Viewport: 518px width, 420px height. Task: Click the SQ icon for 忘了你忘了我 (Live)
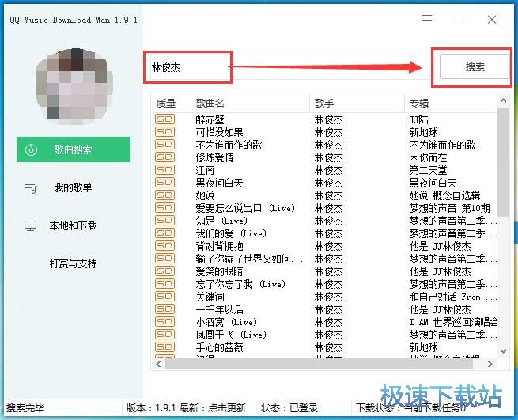coord(164,283)
